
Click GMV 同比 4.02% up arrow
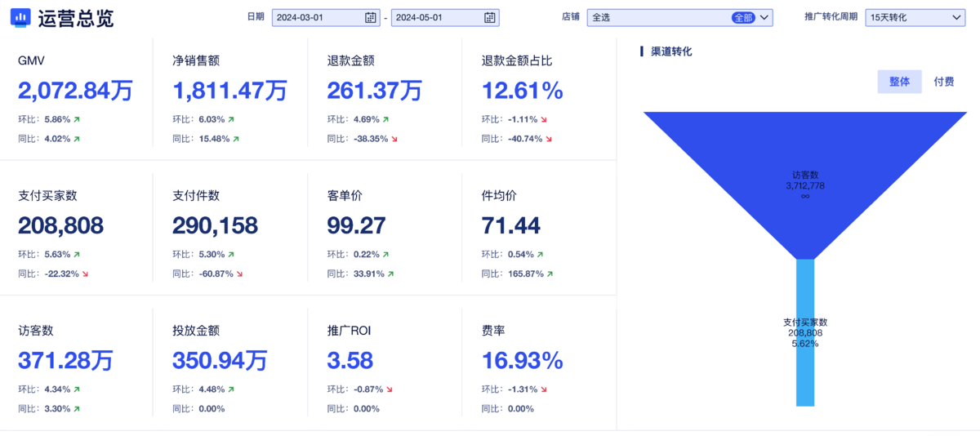pos(77,139)
